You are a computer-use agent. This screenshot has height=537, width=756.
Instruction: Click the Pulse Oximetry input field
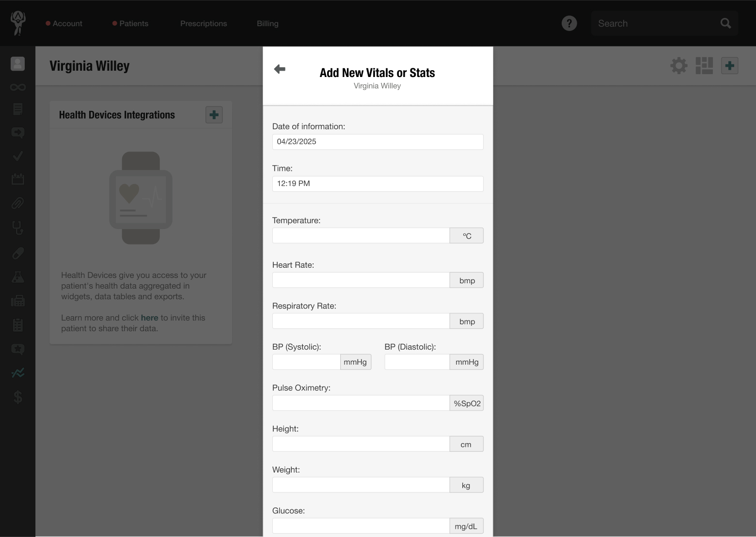pos(361,403)
